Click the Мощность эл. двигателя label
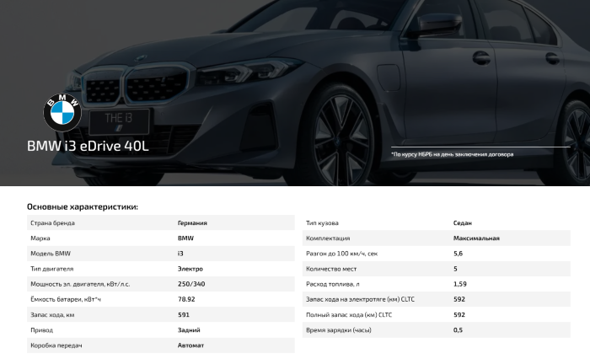 click(80, 284)
